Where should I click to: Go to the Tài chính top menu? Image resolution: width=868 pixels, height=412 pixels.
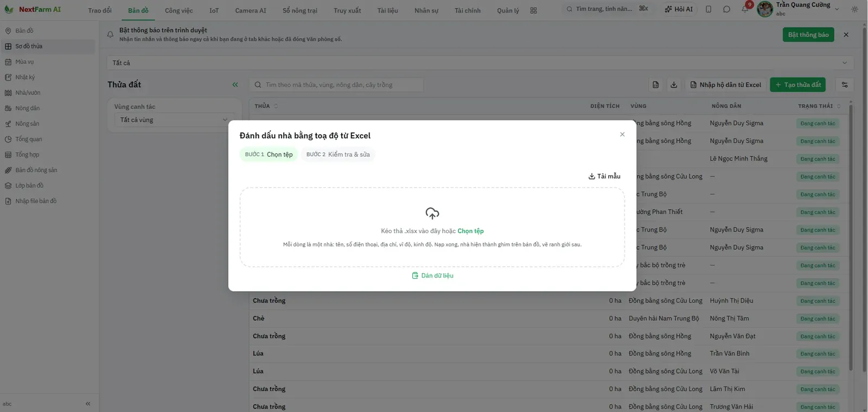[x=468, y=10]
